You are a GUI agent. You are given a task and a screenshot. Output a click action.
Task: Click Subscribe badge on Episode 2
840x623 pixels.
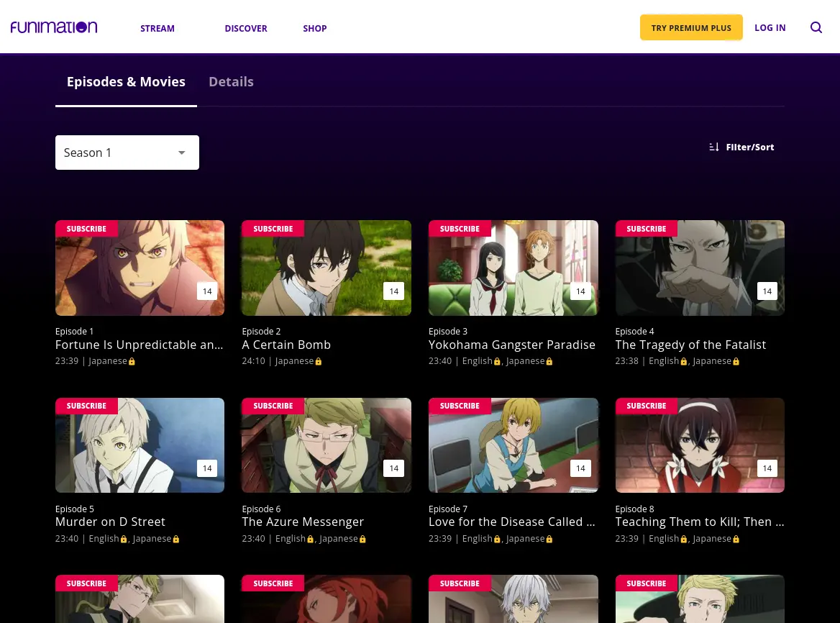click(x=273, y=229)
